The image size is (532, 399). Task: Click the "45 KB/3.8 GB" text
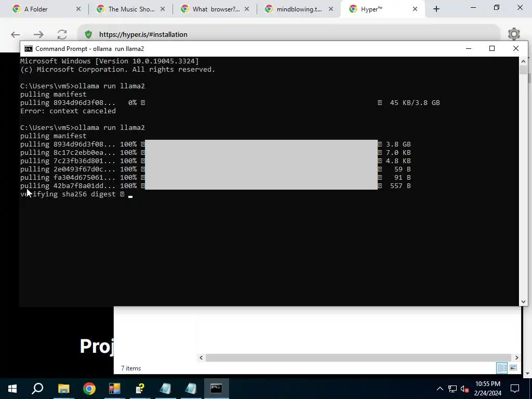[415, 103]
